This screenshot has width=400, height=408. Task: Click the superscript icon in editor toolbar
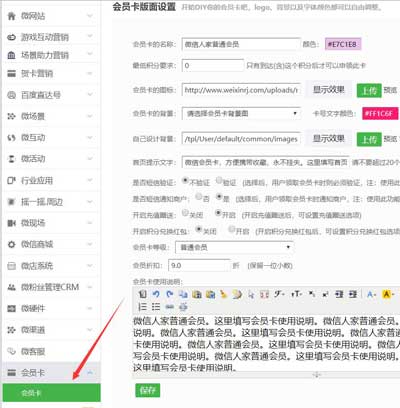[325, 294]
